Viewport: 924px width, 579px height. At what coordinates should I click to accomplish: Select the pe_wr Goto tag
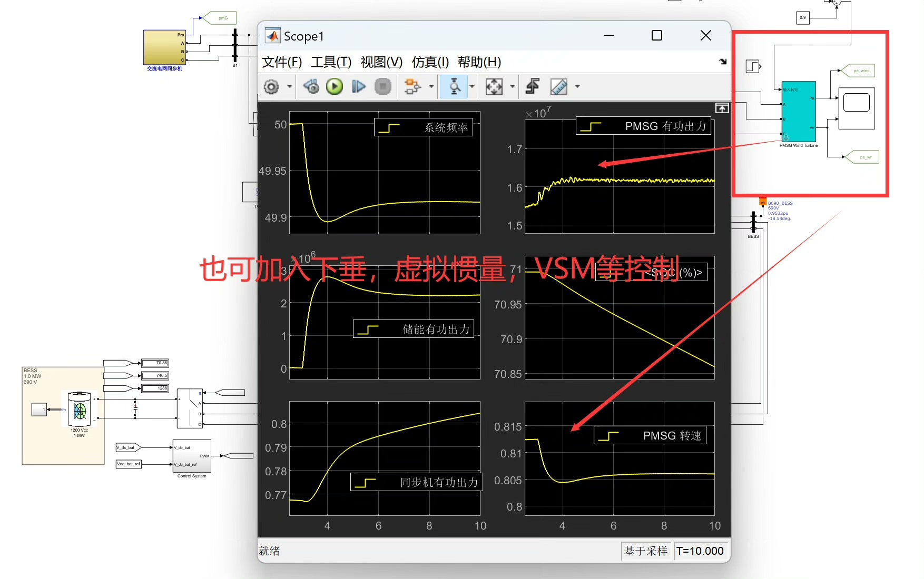click(x=862, y=157)
